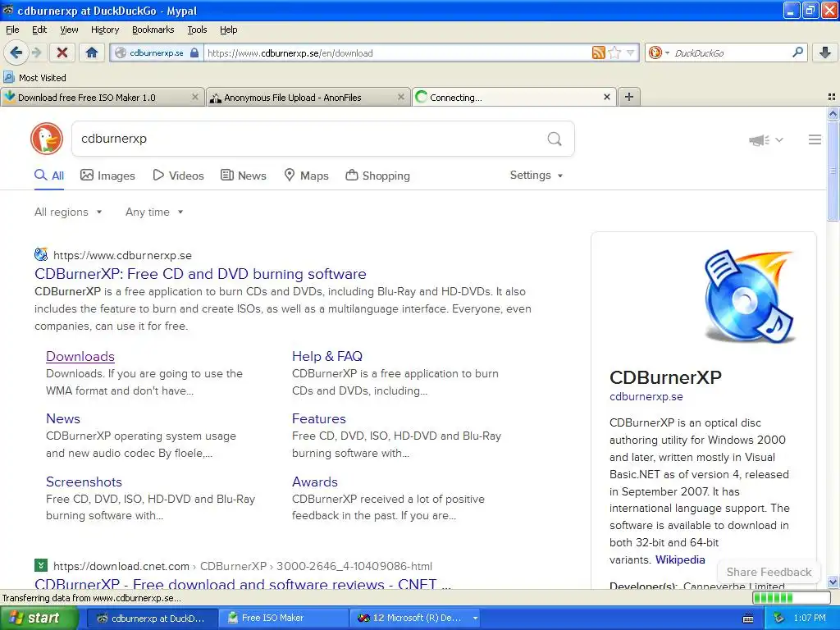Screen dimensions: 840x630
Task: Click the site identity lock icon
Action: [x=194, y=52]
